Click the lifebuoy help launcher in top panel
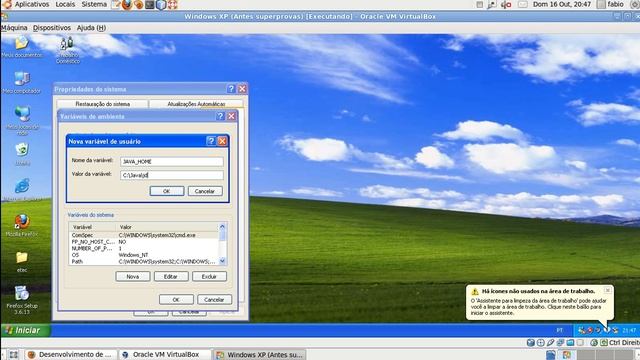Screen dimensions: 640x360 coord(173,4)
